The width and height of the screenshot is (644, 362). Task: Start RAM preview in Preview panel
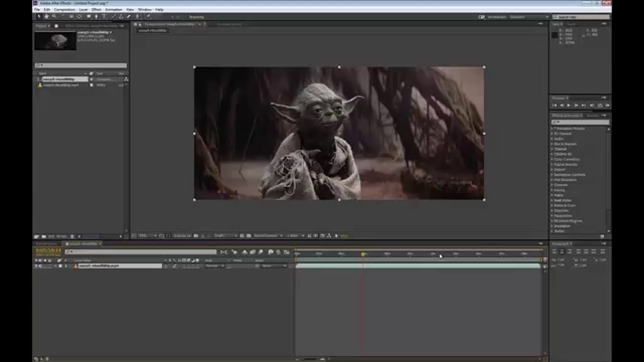607,106
